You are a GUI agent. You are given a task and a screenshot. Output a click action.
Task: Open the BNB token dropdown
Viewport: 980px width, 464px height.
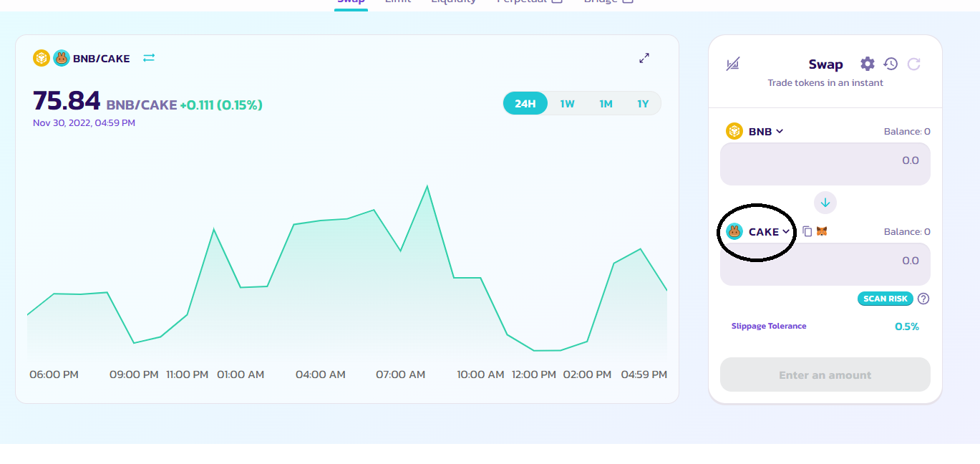pos(756,131)
